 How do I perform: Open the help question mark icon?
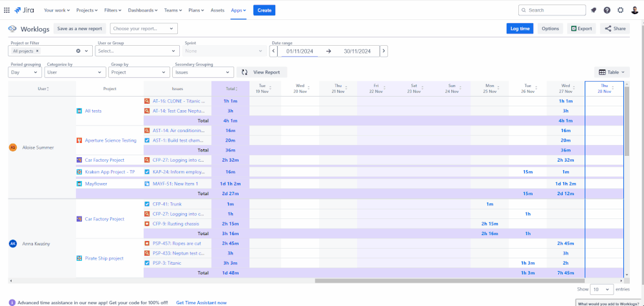607,10
